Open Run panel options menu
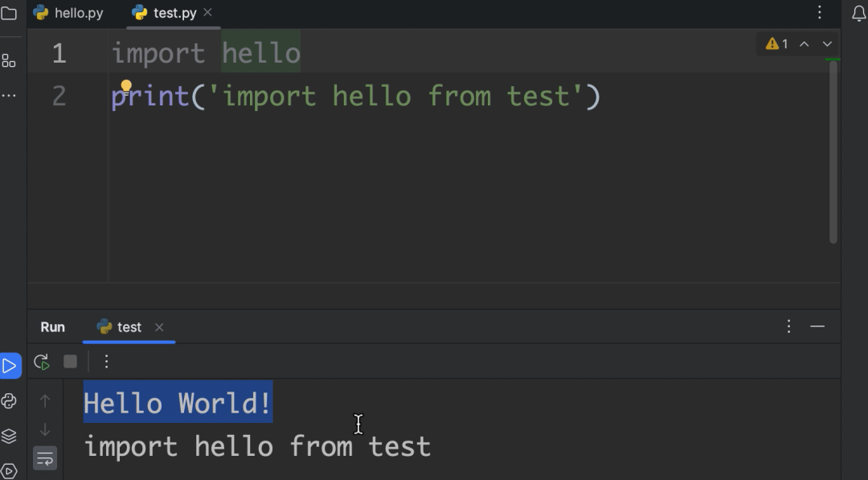Viewport: 868px width, 480px height. (x=789, y=326)
